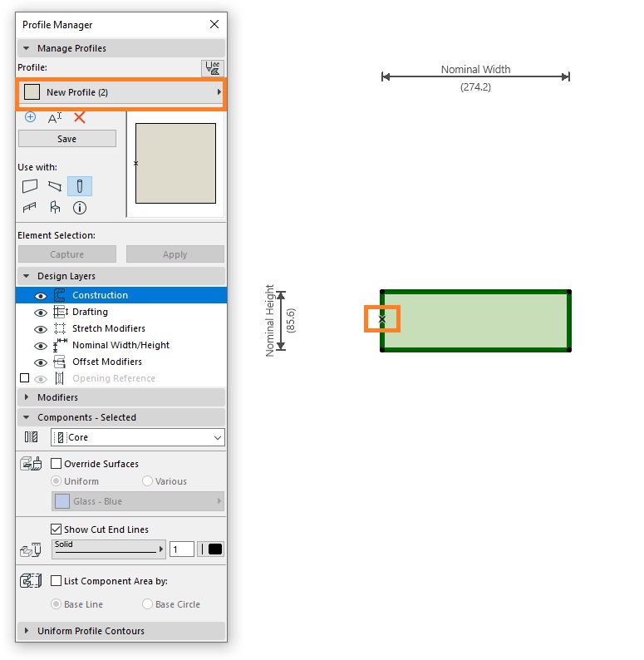Screen dimensions: 644x660
Task: Select the Wall use-with icon
Action: click(30, 186)
